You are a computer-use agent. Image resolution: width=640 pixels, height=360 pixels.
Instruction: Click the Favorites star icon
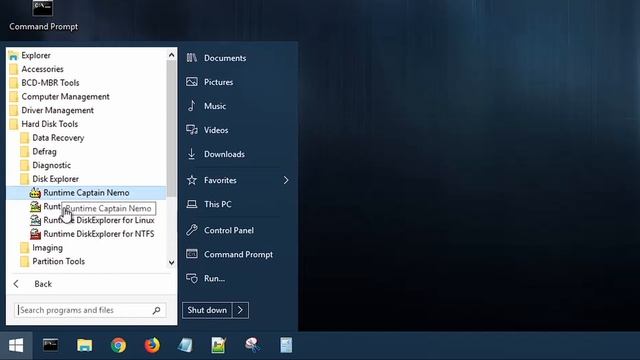click(192, 180)
